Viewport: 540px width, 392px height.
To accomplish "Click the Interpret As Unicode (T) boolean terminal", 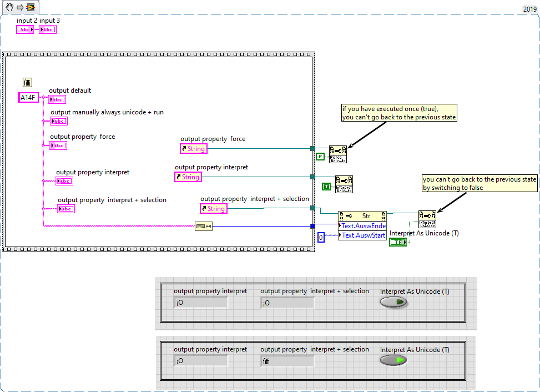I will [398, 242].
